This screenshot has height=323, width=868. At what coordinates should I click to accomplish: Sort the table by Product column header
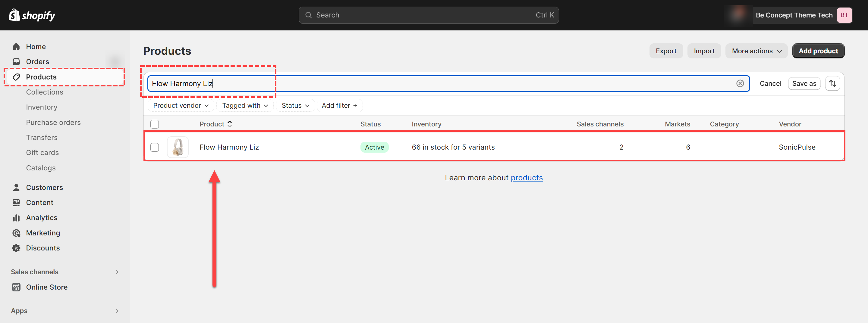pos(216,124)
